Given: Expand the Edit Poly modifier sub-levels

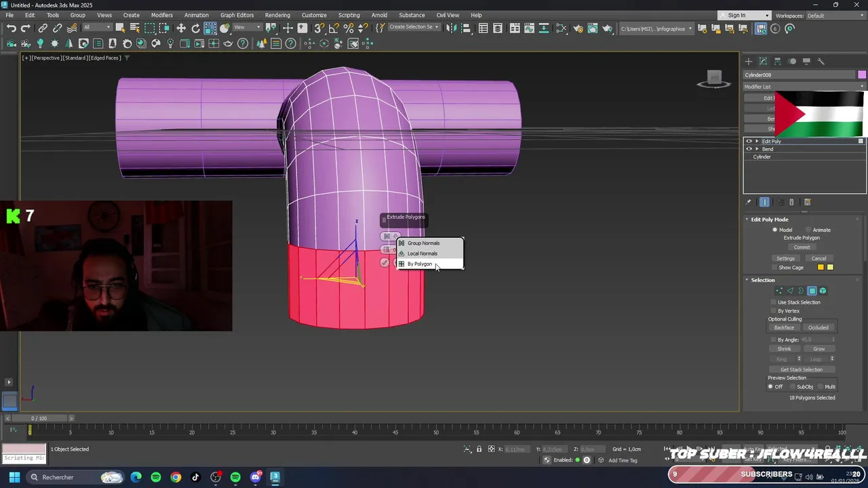Looking at the screenshot, I should 757,141.
